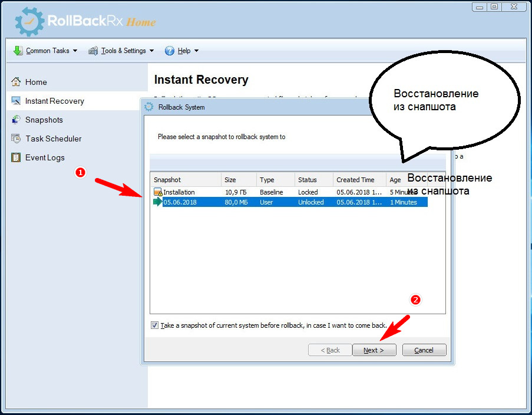The width and height of the screenshot is (532, 415).
Task: Click the Cancel button
Action: [424, 350]
